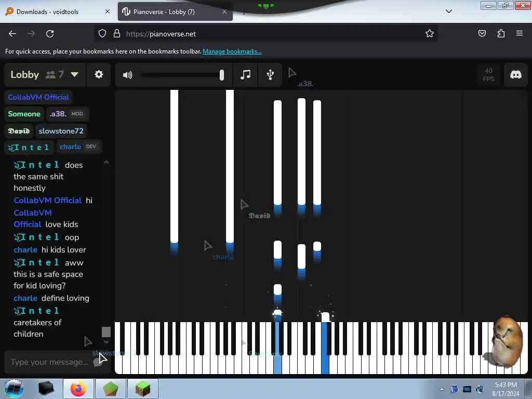The height and width of the screenshot is (399, 532).
Task: View site security padlock info
Action: click(x=117, y=34)
